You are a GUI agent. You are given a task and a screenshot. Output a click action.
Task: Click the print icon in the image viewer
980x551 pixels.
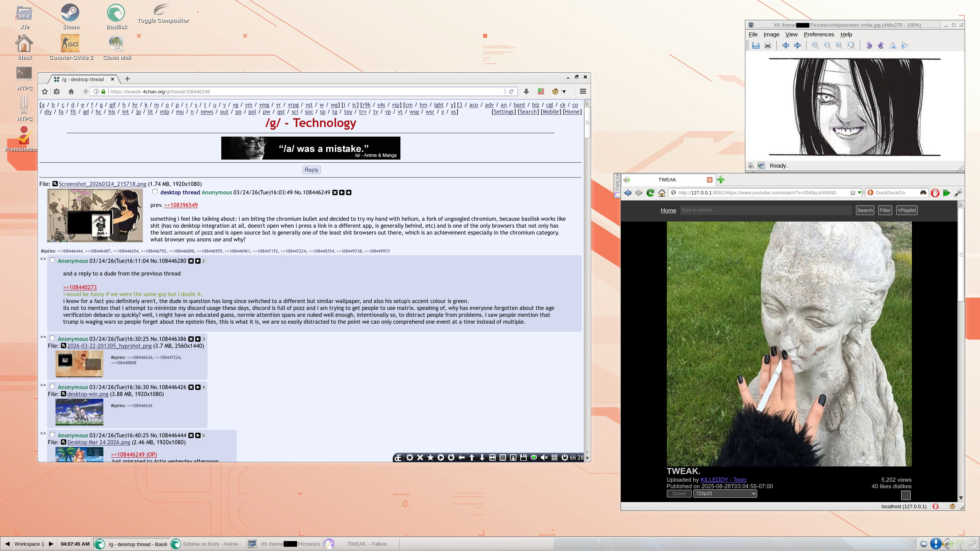tap(768, 46)
